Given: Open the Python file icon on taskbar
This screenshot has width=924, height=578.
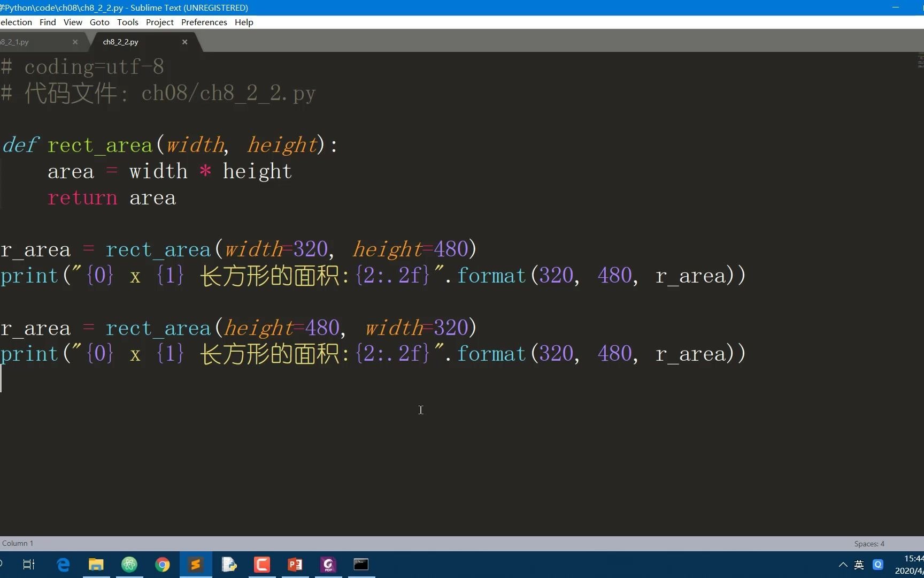Looking at the screenshot, I should click(229, 565).
